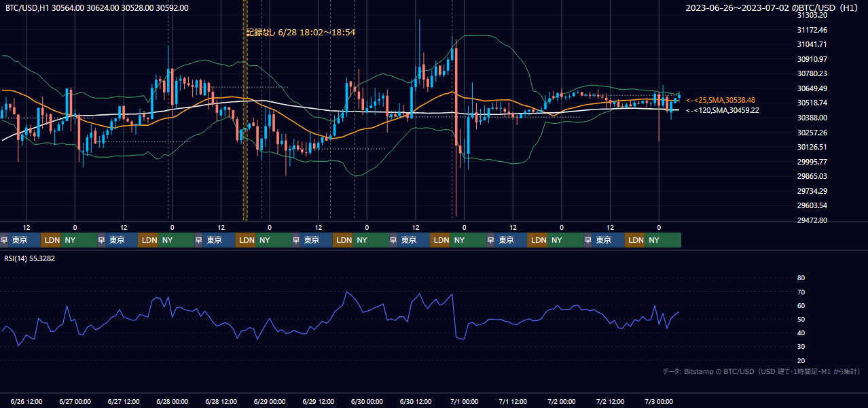Click RSI scale level 80
Image resolution: width=868 pixels, height=408 pixels.
(801, 278)
